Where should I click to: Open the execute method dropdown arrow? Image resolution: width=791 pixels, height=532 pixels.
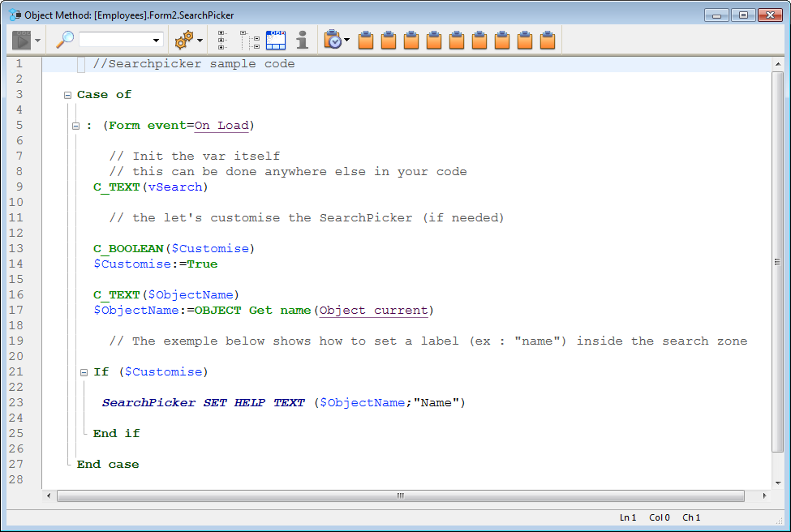point(38,41)
